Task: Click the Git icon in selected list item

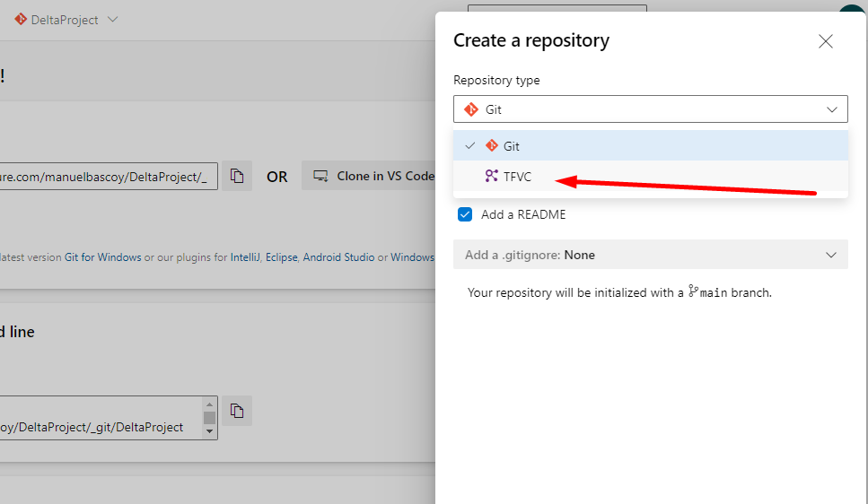Action: (x=491, y=145)
